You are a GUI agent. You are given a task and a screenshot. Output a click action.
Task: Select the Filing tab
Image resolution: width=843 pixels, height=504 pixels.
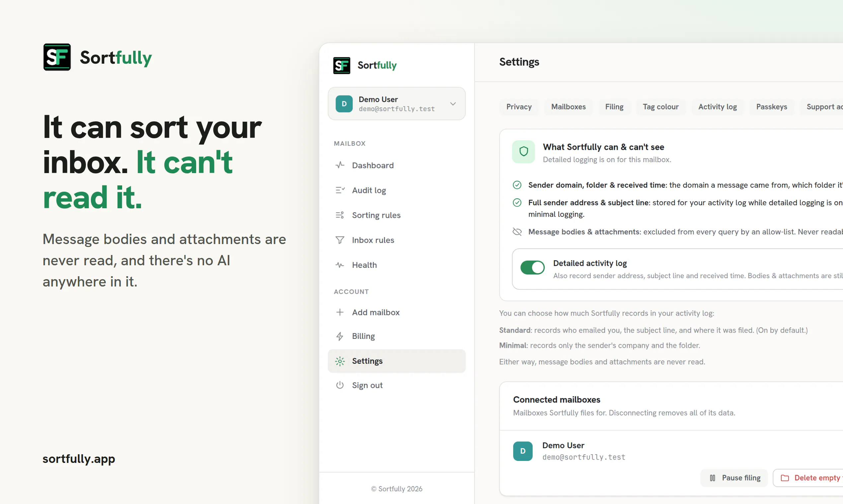click(x=614, y=107)
